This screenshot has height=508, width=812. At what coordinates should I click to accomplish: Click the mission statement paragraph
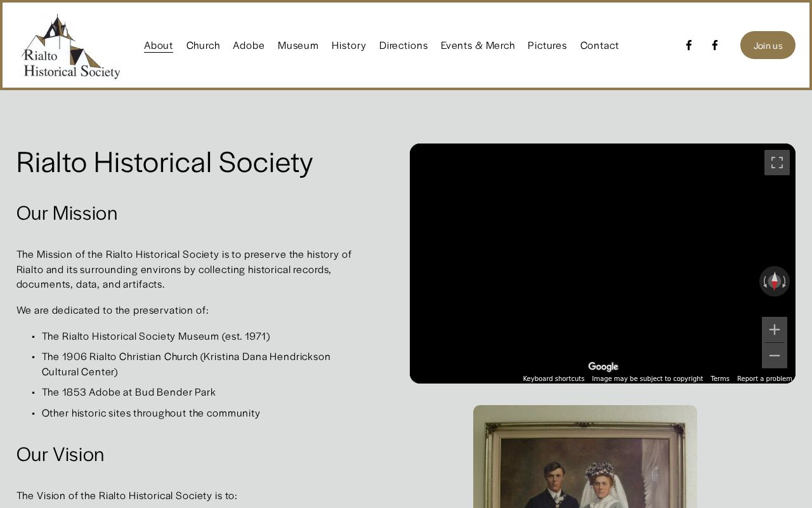pos(184,269)
